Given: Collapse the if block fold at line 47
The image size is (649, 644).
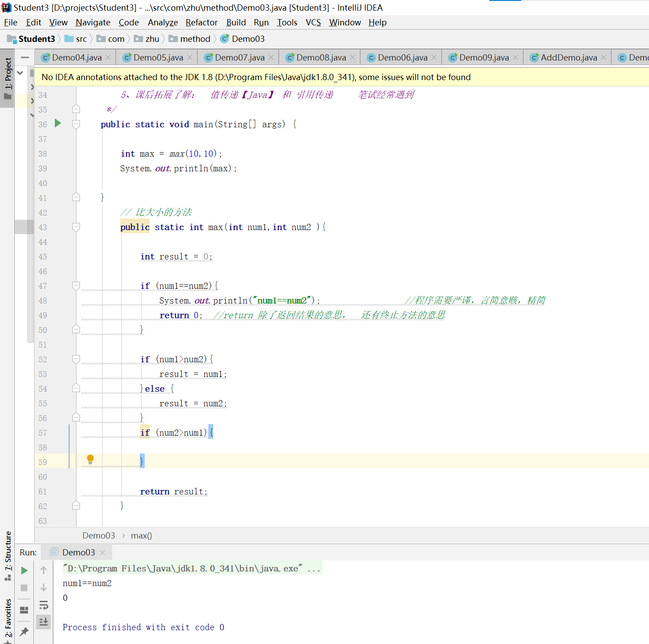Looking at the screenshot, I should (76, 286).
